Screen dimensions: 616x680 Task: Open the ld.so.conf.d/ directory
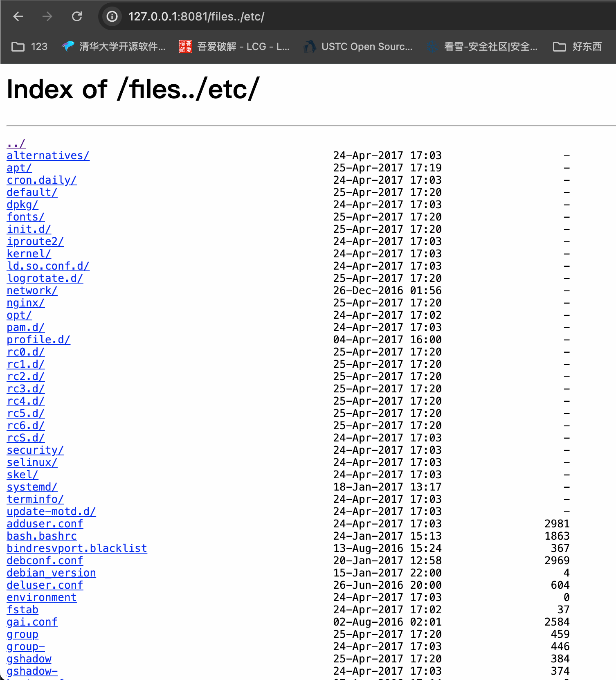click(48, 266)
